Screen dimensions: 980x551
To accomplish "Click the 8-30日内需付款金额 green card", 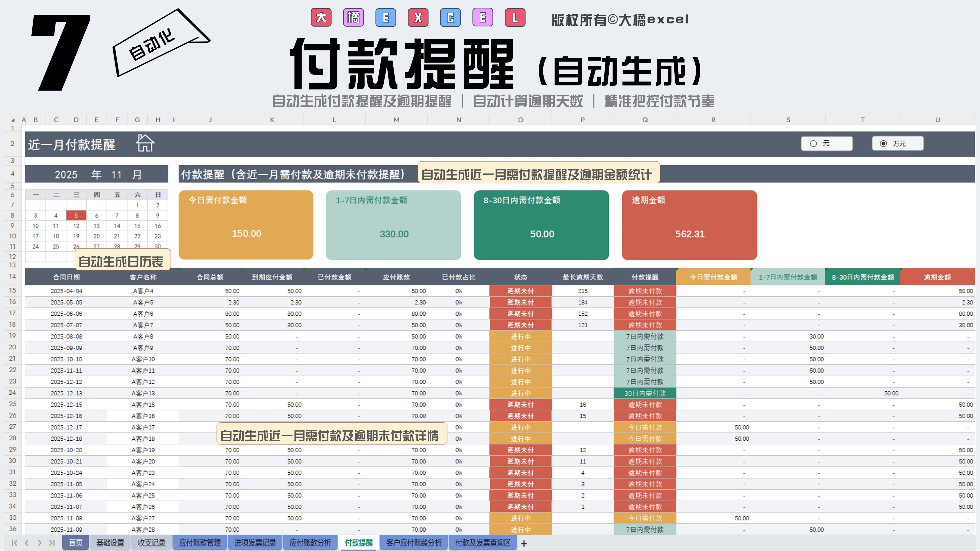I will (541, 225).
